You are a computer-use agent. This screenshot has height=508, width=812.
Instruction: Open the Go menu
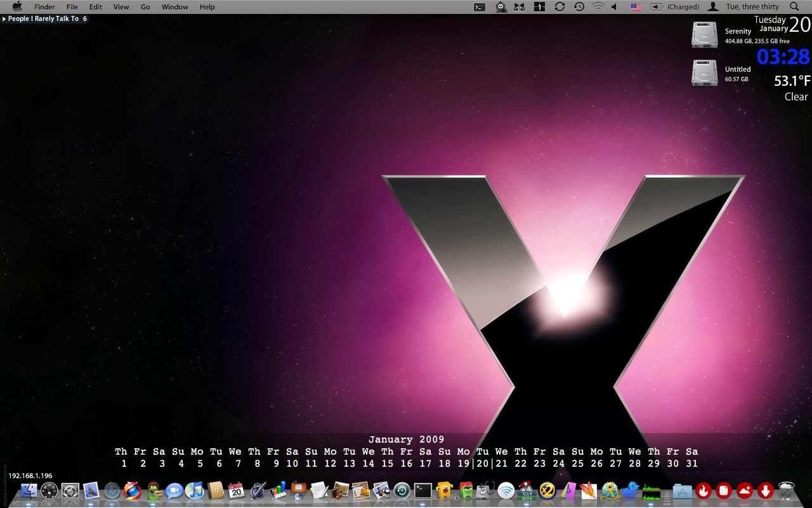pyautogui.click(x=145, y=7)
